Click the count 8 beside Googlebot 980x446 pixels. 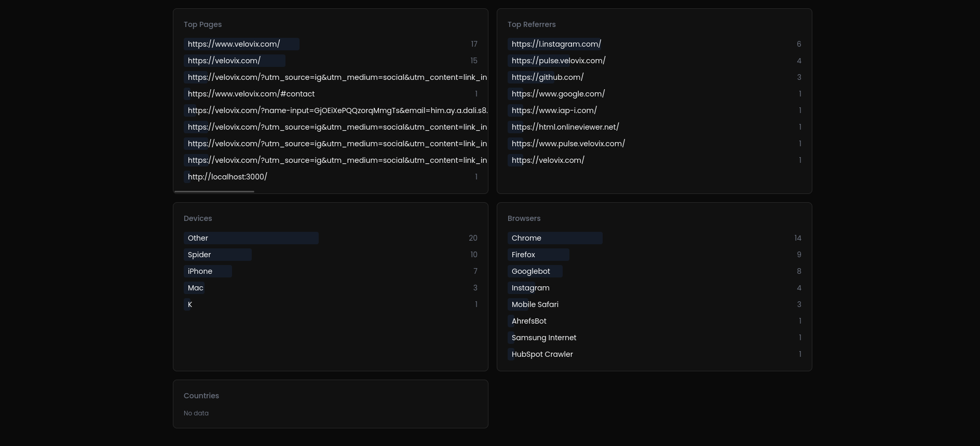[x=799, y=271]
